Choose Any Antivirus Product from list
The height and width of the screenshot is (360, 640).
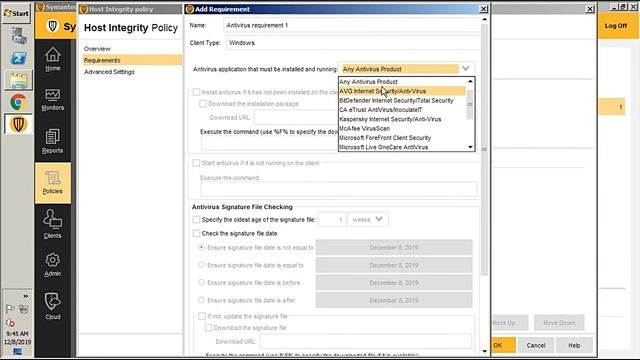[x=402, y=82]
